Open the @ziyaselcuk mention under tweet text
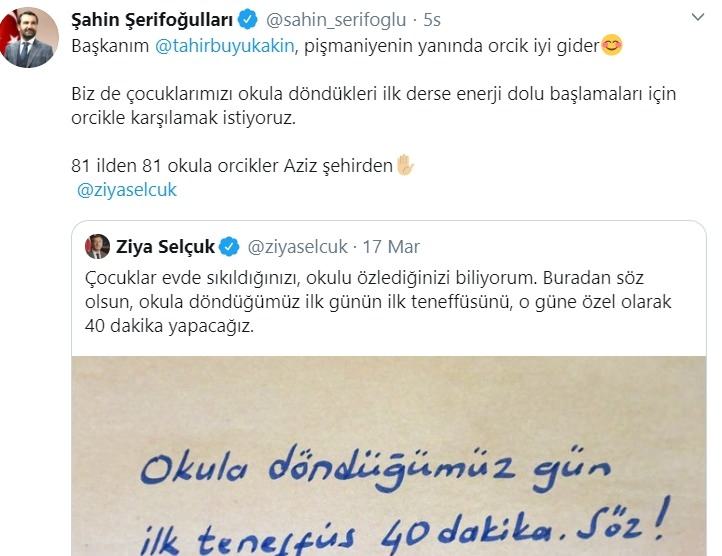The image size is (722, 556). tap(127, 190)
